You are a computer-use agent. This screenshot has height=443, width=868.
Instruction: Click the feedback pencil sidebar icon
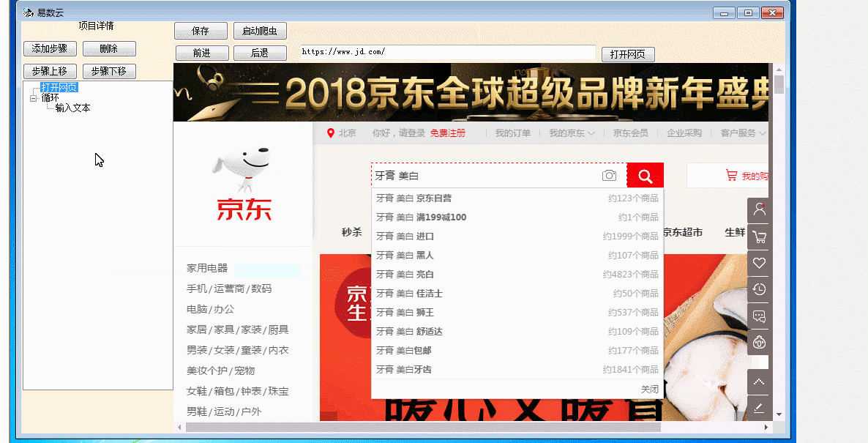point(759,409)
